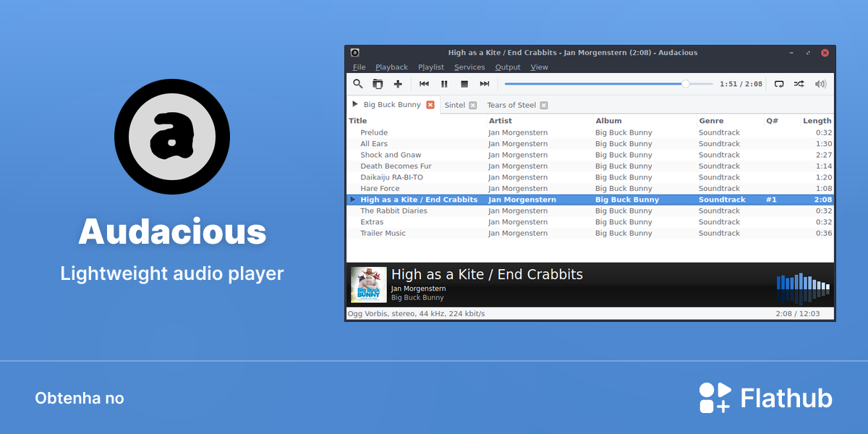Open the Playlist menu
The image size is (868, 434).
point(431,67)
